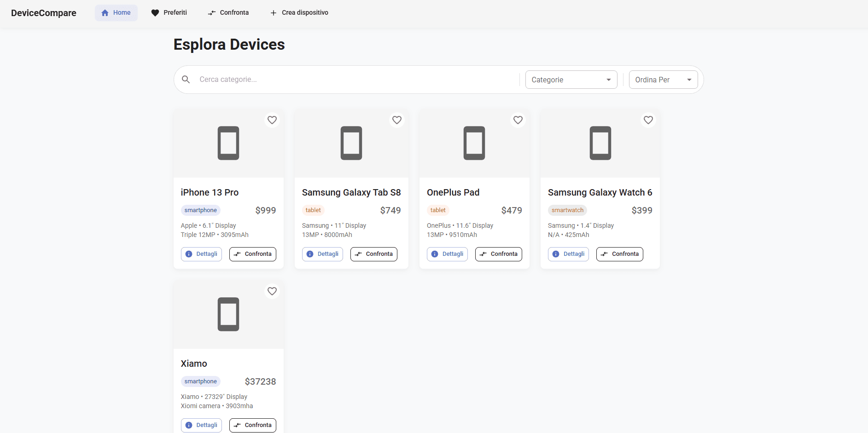Favorite the iPhone 13 Pro heart icon

(x=272, y=120)
